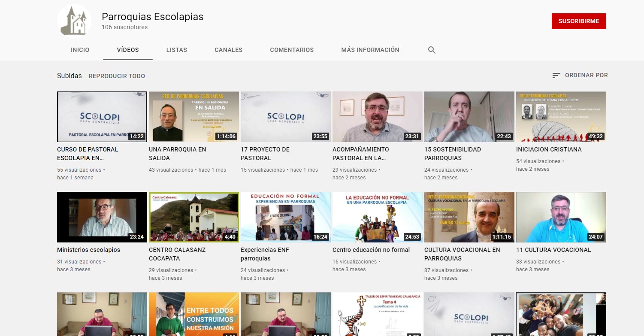Viewport: 644px width, 336px height.
Task: Click title UNA PARROQUIA EN SALIDA
Action: tap(178, 154)
